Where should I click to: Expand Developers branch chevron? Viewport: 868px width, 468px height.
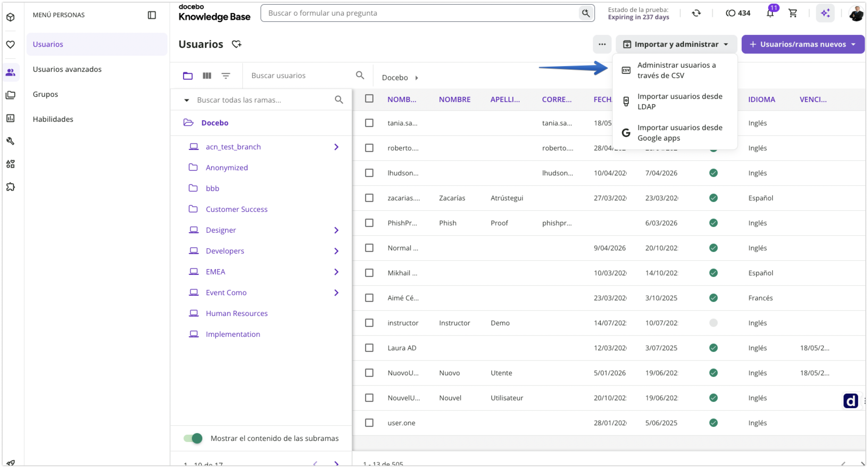click(336, 251)
